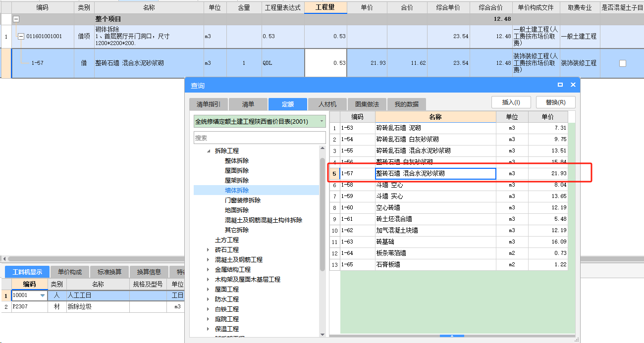This screenshot has height=343, width=644.
Task: Select row 1-59 斗墙 实心
Action: (449, 196)
